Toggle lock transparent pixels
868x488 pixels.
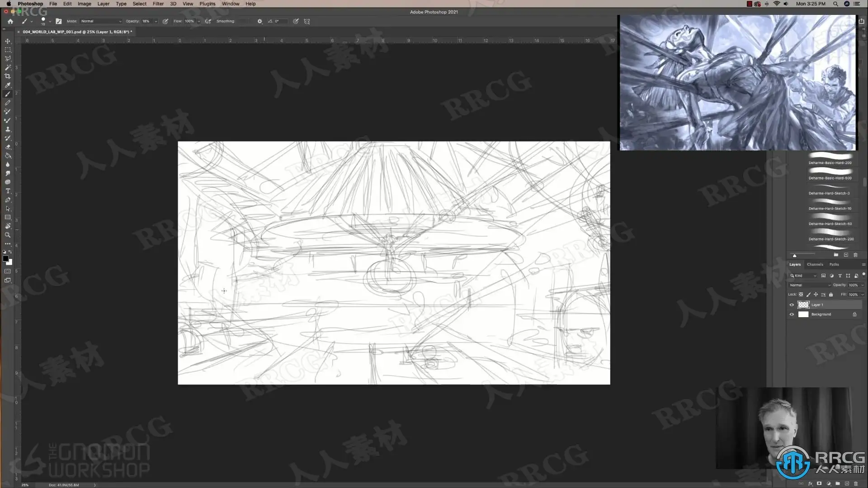click(x=801, y=295)
